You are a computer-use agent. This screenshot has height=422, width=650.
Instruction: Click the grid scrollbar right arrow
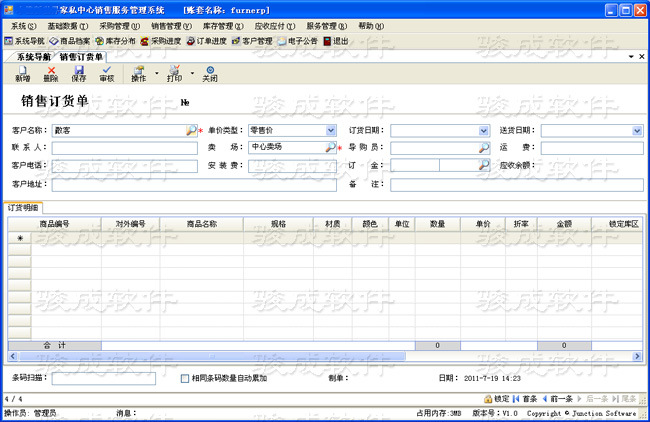pos(637,356)
